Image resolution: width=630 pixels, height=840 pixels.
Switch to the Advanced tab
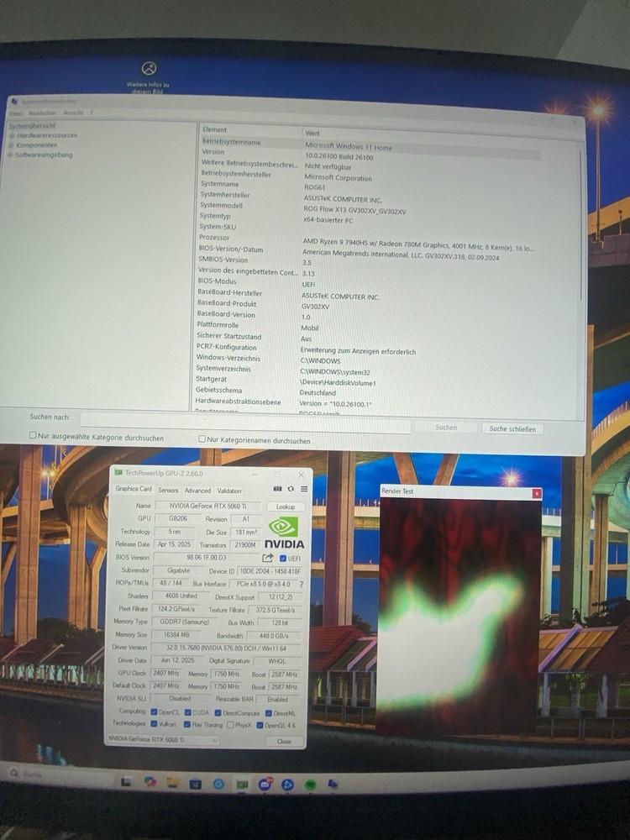click(197, 491)
